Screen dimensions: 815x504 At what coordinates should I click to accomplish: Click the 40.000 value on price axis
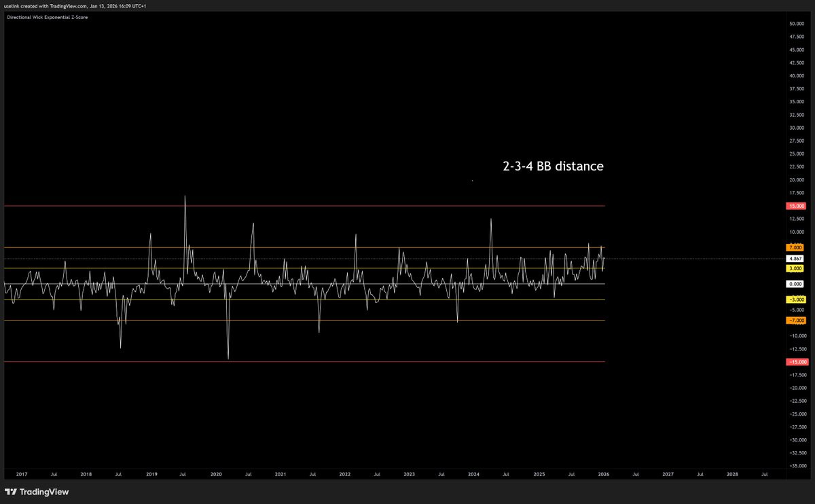(x=797, y=76)
